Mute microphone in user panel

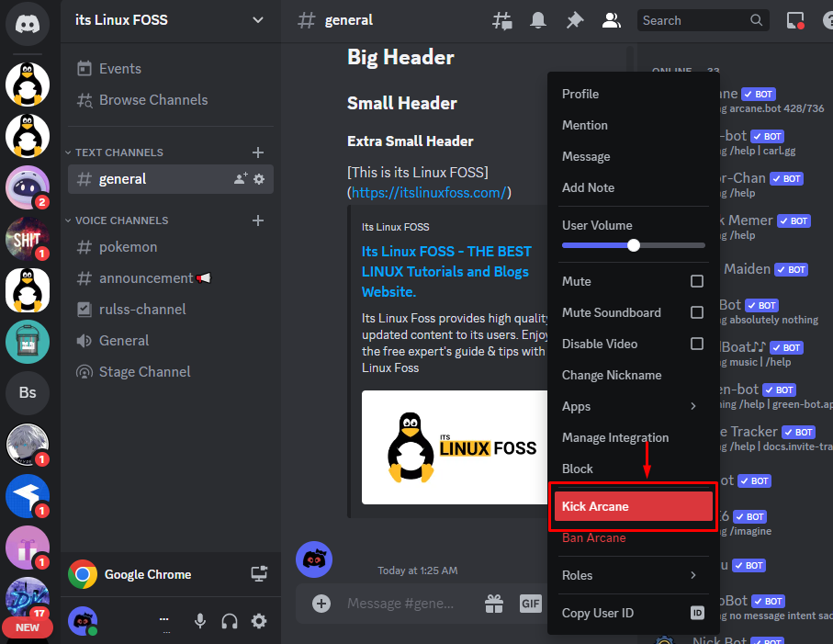199,621
